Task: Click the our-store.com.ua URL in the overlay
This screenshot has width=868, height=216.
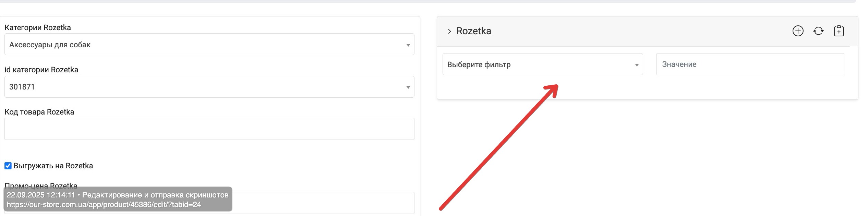Action: [104, 205]
